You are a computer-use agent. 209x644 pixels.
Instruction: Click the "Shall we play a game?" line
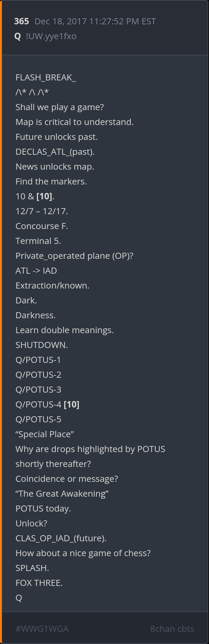click(59, 107)
